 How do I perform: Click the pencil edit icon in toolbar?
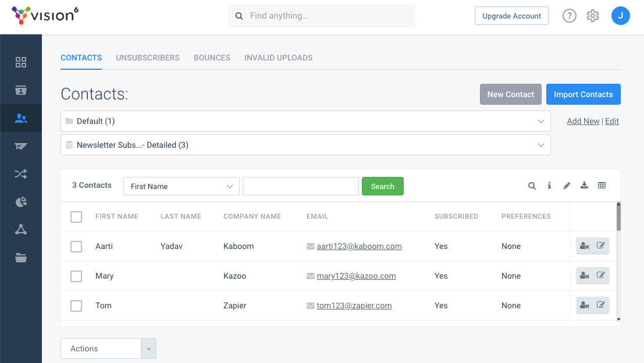point(567,186)
